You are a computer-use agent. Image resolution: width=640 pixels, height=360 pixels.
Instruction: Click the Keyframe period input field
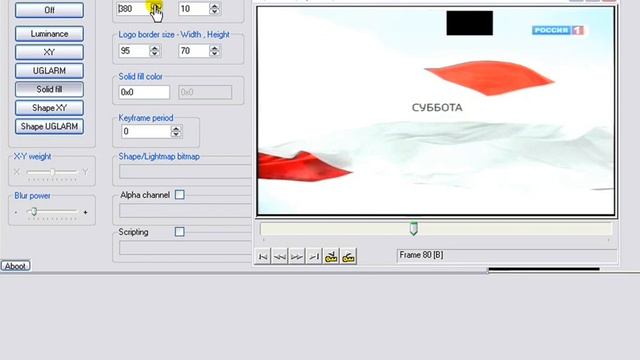(x=146, y=131)
